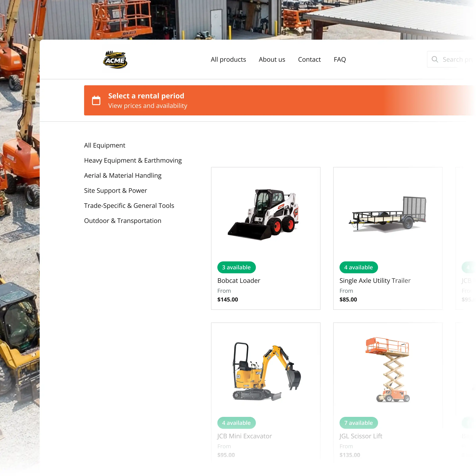Open the FAQ page
The height and width of the screenshot is (476, 476).
(340, 59)
